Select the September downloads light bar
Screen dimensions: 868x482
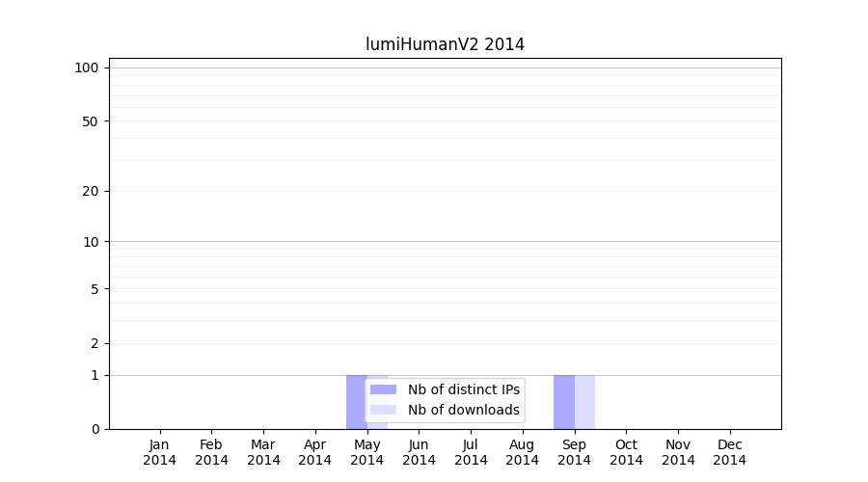pyautogui.click(x=584, y=402)
